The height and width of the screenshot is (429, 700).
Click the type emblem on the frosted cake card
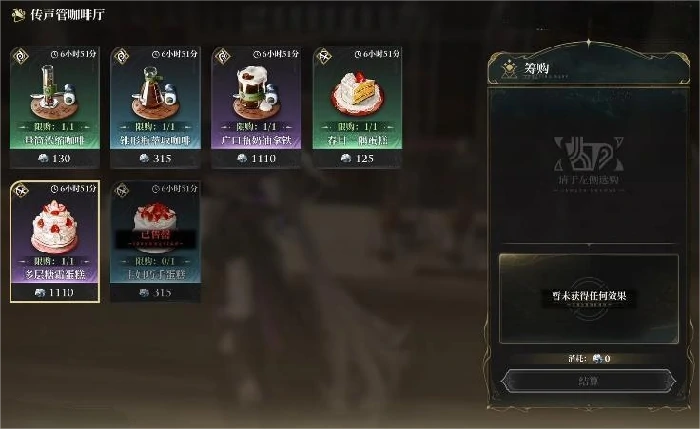(x=21, y=191)
